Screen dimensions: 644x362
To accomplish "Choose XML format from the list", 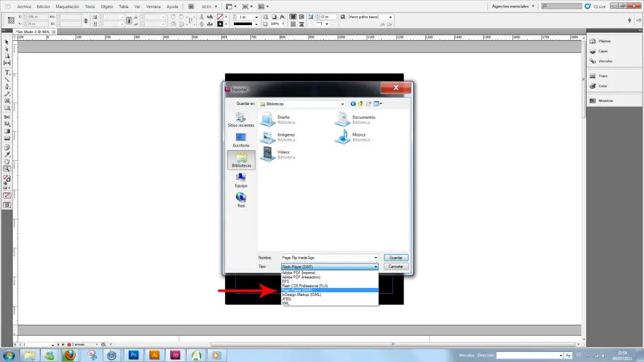I will [330, 304].
